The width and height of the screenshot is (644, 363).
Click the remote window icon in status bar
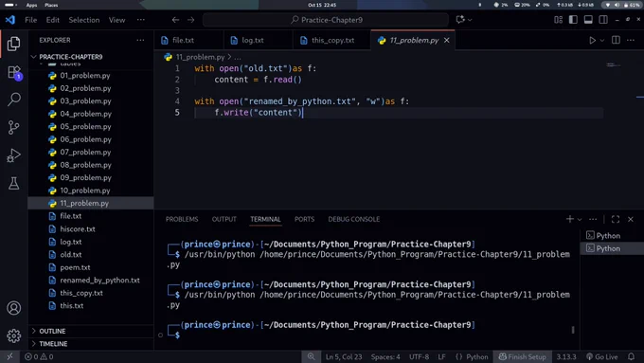tap(9, 356)
